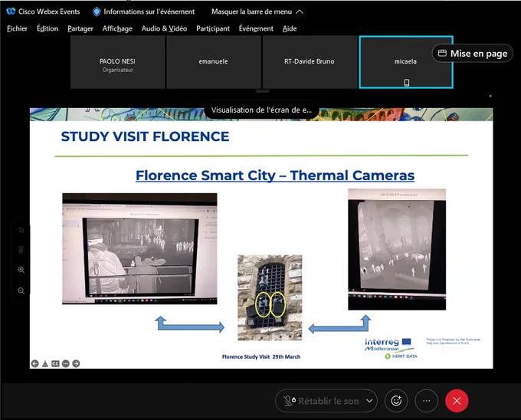This screenshot has width=521, height=420.
Task: Open the Mise en page layout button
Action: click(x=472, y=53)
